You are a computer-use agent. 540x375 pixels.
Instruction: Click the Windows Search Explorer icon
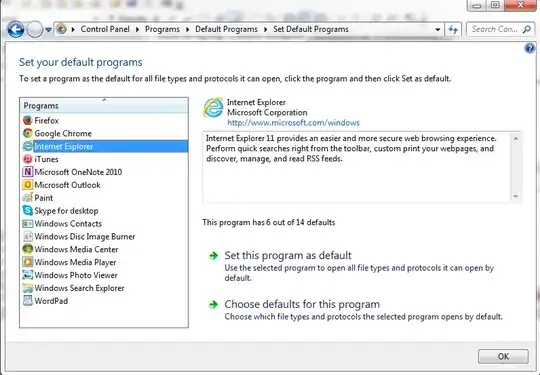coord(28,288)
